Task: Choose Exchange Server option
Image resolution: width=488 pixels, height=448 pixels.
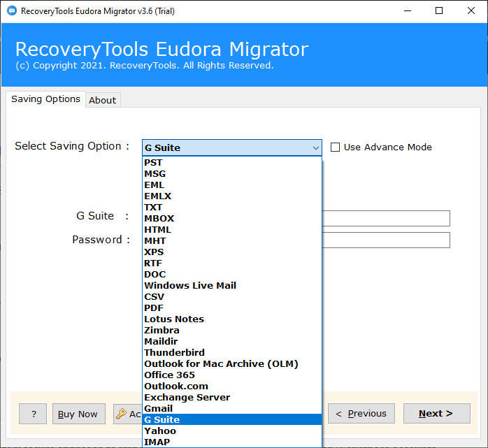Action: click(x=232, y=398)
